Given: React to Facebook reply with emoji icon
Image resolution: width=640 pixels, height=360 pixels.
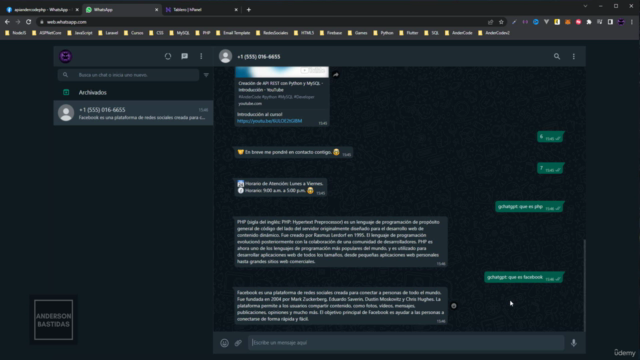Looking at the screenshot, I should 453,306.
